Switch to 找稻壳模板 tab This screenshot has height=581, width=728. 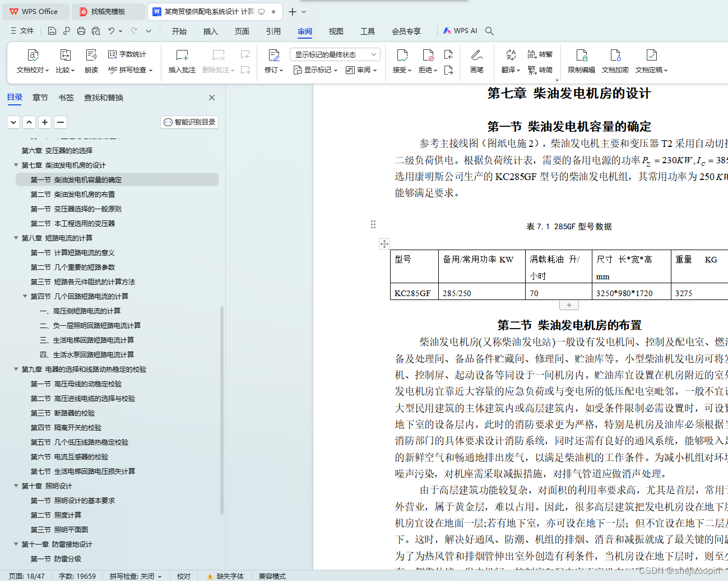pyautogui.click(x=108, y=11)
